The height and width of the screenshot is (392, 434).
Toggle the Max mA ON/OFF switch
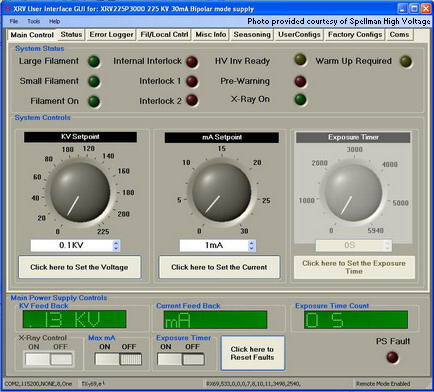[x=118, y=359]
